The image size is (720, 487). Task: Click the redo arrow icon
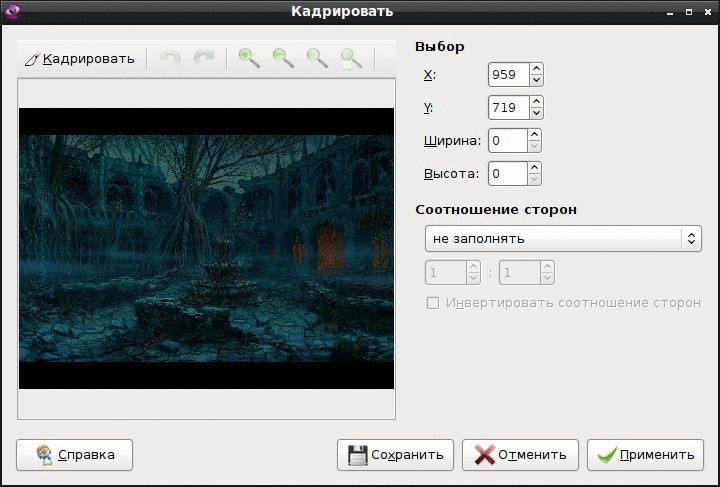[203, 59]
